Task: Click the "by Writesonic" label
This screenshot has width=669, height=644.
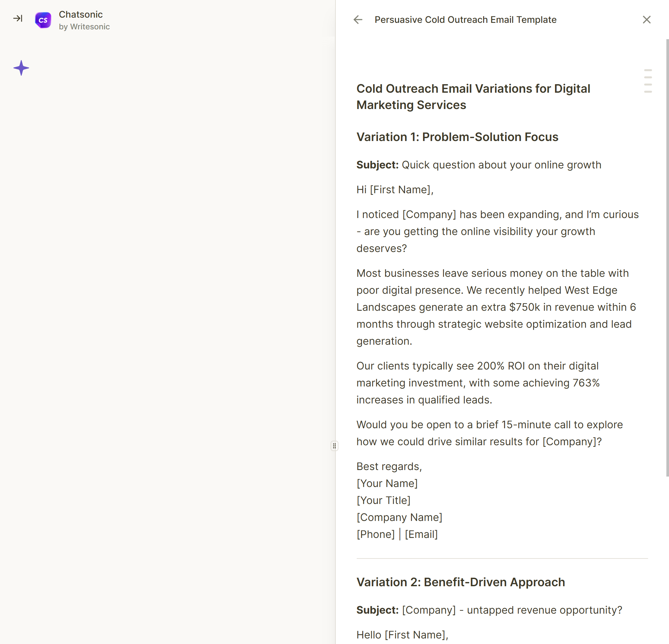Action: [84, 27]
